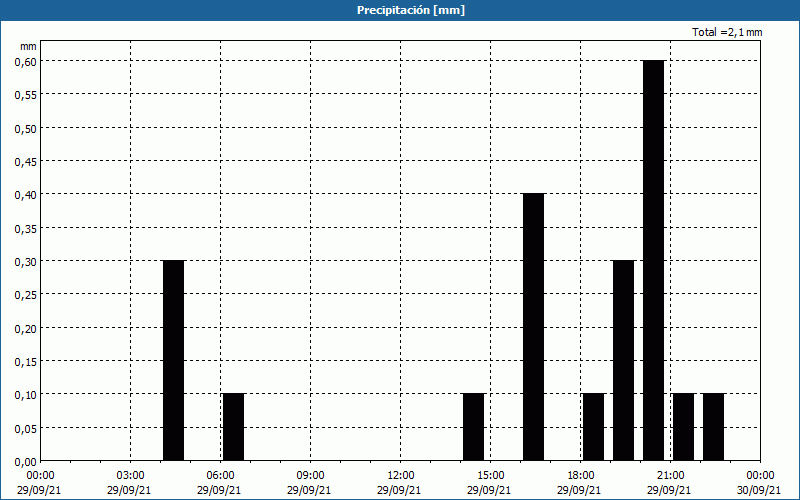Select the tallest 0,60 mm precipitation bar

(x=654, y=260)
